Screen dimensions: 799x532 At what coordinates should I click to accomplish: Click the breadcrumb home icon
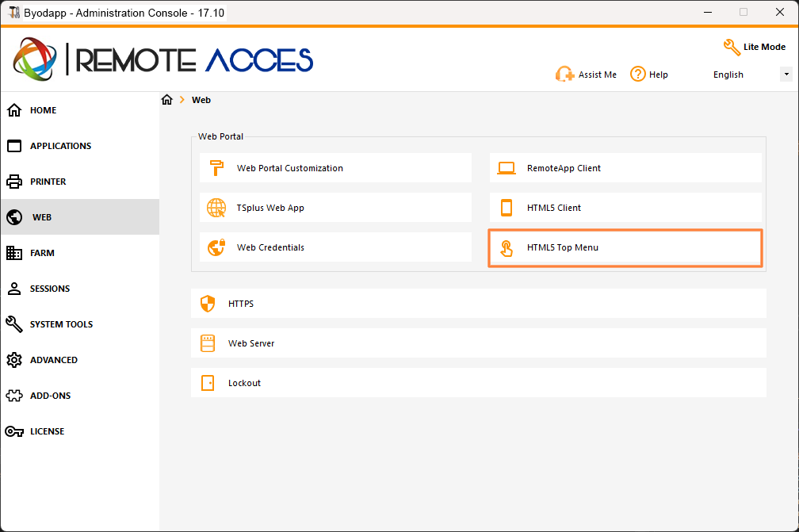(167, 100)
